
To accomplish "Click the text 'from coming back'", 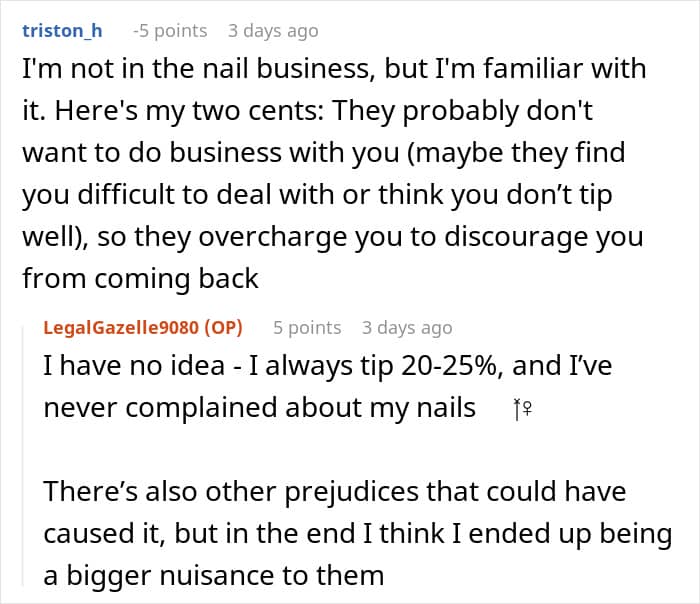I will click(x=141, y=279).
